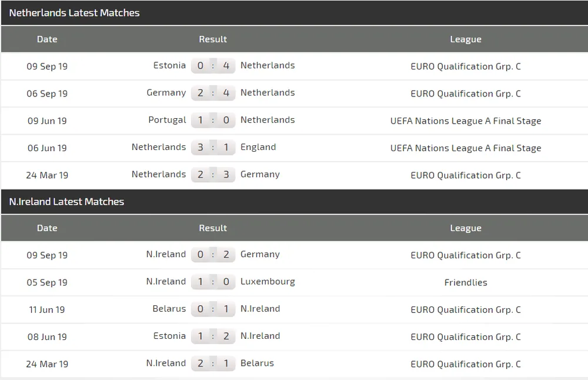Open the Estonia 0:4 Netherlands score
This screenshot has width=588, height=380.
[x=213, y=66]
